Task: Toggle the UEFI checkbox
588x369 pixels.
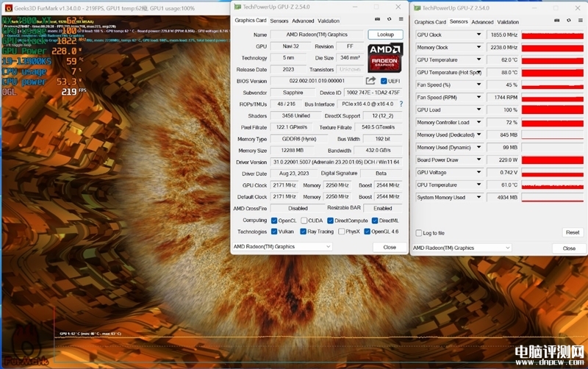Action: click(384, 81)
